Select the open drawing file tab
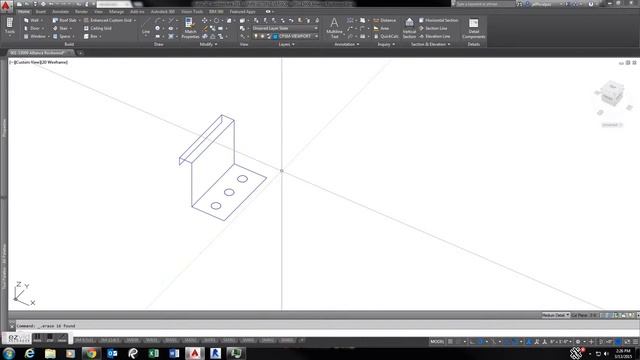This screenshot has height=360, width=640. click(x=40, y=53)
